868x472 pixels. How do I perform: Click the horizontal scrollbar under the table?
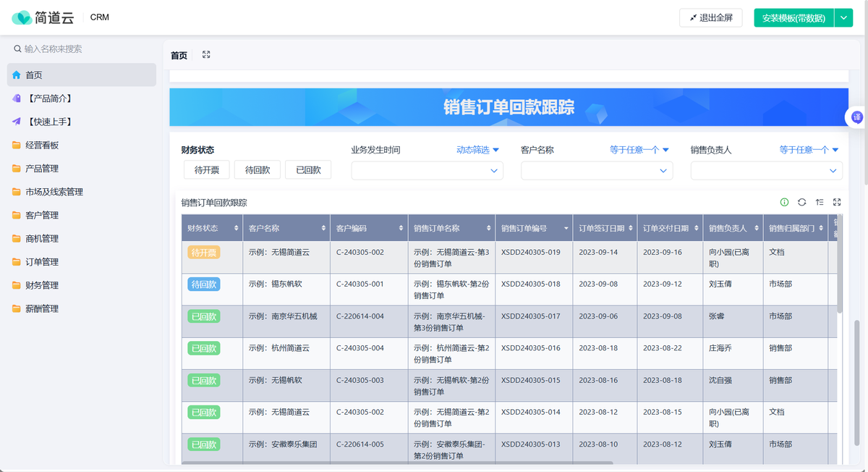coord(396,463)
